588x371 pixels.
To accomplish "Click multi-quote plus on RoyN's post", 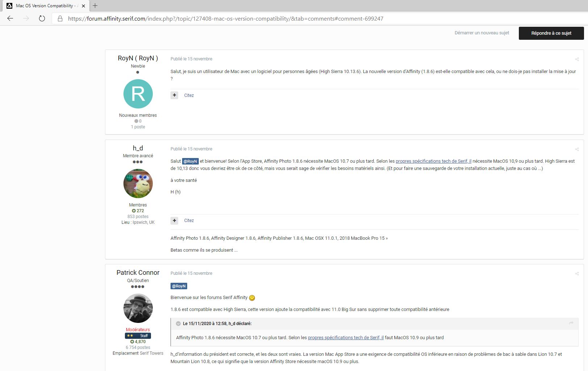I will (175, 95).
